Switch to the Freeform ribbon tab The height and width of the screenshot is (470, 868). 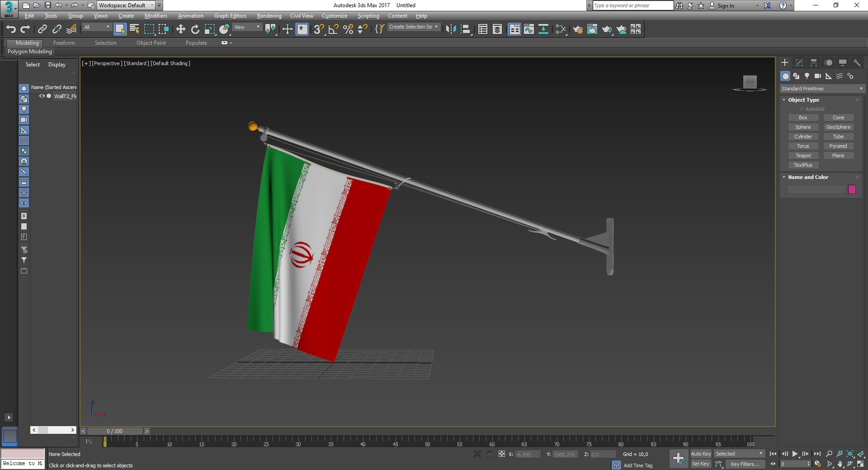[64, 43]
